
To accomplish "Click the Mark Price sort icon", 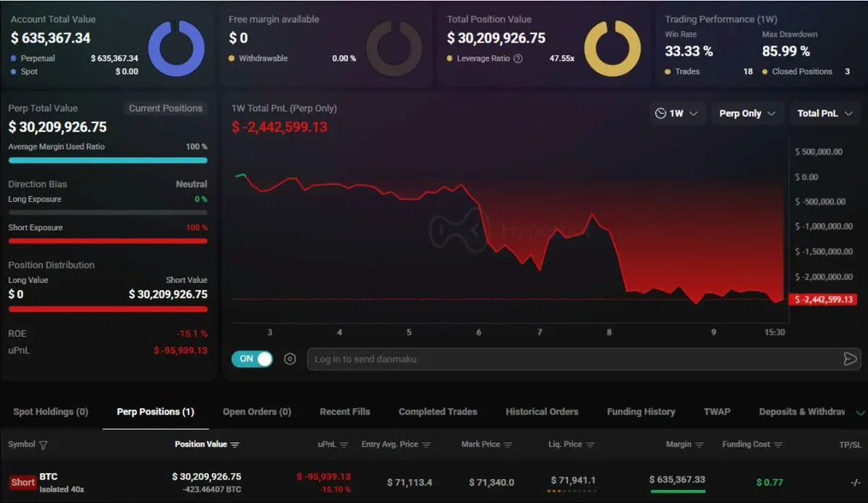I will point(509,444).
